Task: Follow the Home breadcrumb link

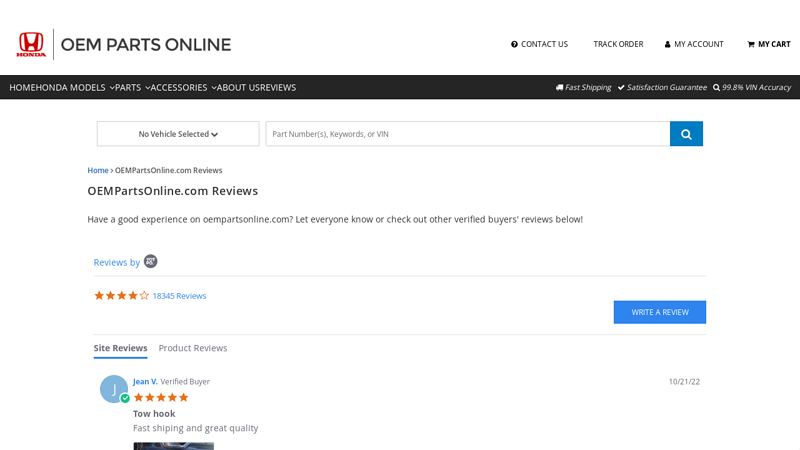Action: point(97,170)
